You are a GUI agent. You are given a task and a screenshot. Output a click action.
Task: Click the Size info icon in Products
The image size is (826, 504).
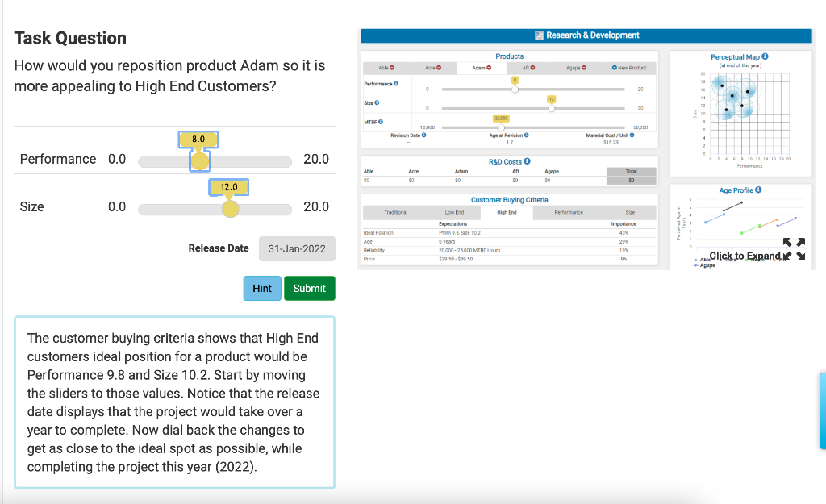tap(377, 102)
